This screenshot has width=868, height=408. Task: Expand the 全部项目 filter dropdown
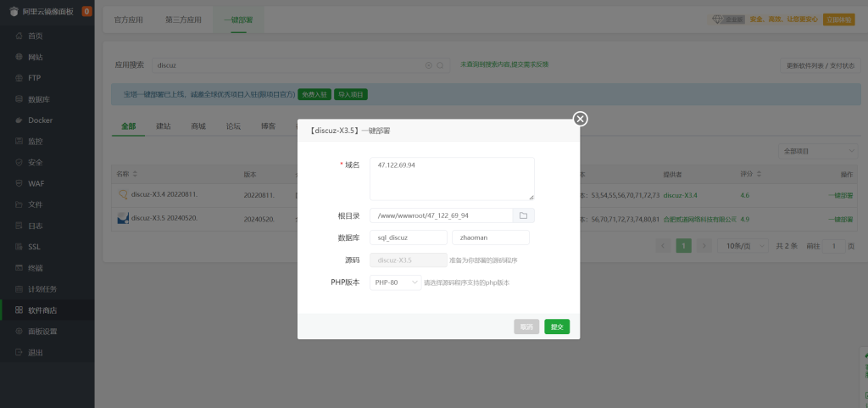point(818,151)
